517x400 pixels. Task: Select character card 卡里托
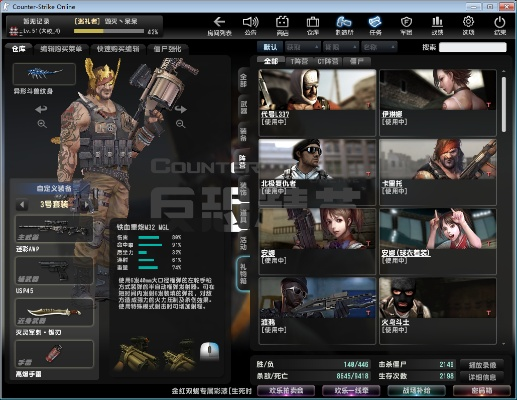pyautogui.click(x=438, y=172)
